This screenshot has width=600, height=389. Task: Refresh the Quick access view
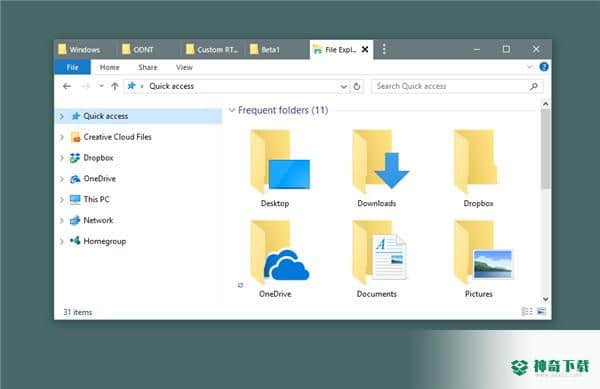(x=357, y=86)
